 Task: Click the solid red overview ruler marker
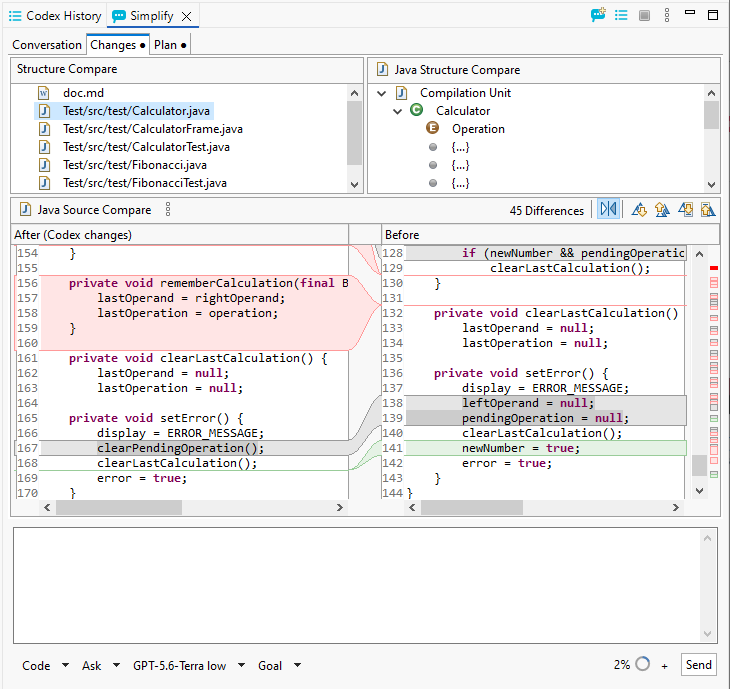coord(714,268)
